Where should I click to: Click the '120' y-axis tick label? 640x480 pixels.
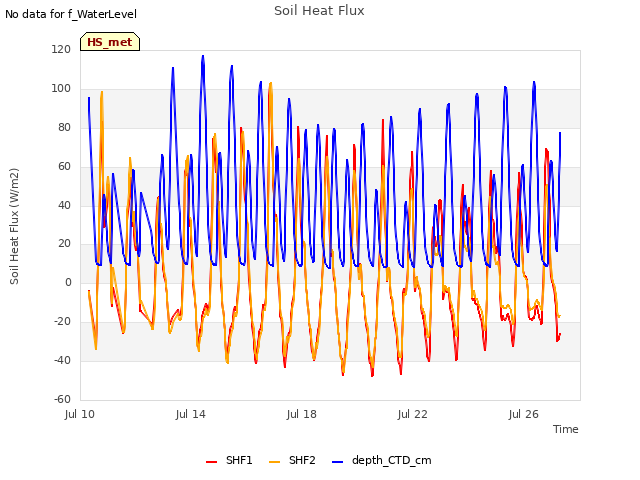coord(61,50)
